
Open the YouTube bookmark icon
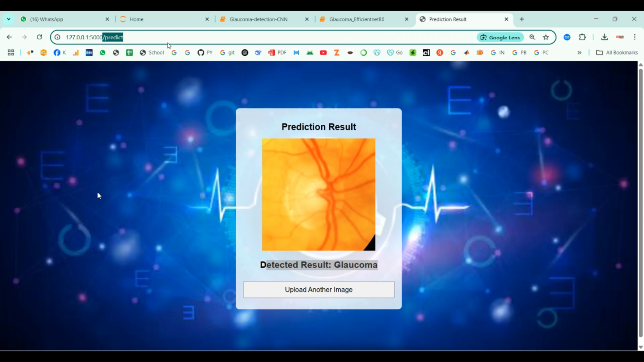click(x=323, y=52)
